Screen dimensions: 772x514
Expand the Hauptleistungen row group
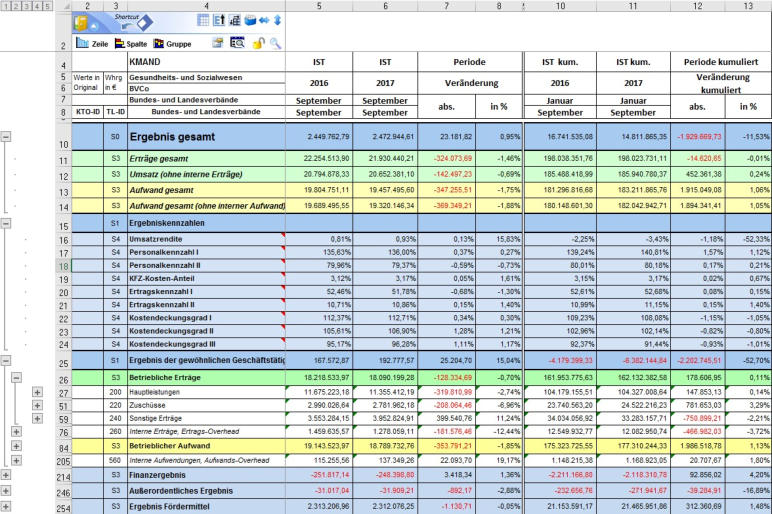pyautogui.click(x=37, y=392)
